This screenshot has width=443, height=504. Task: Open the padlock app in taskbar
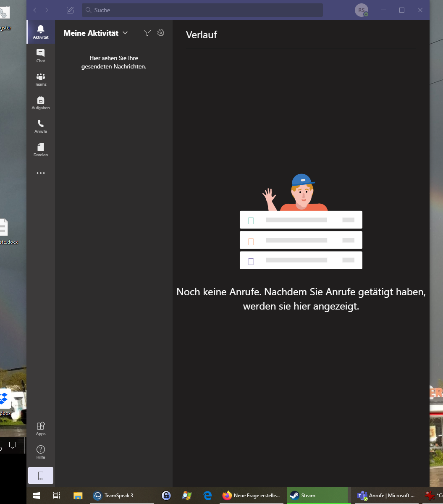tap(166, 496)
